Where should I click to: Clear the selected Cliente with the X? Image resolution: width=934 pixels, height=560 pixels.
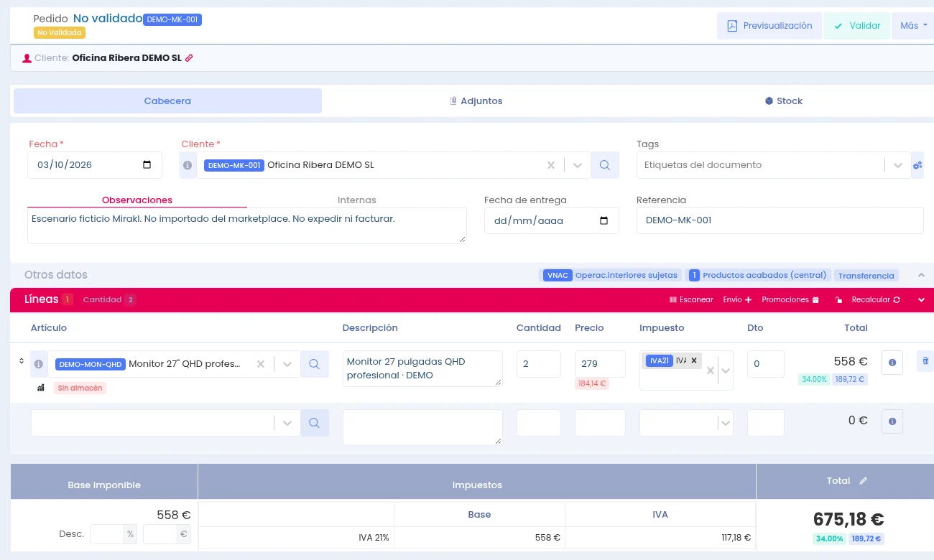(x=551, y=165)
